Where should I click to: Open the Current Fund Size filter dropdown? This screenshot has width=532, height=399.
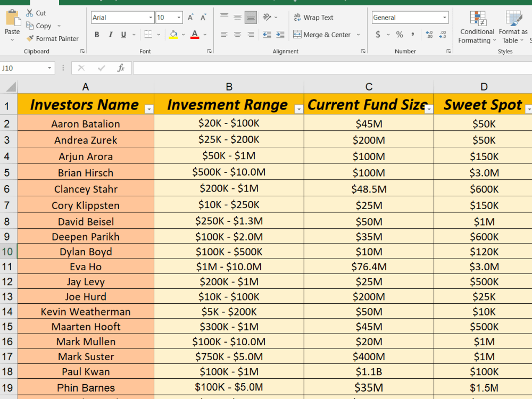point(429,109)
